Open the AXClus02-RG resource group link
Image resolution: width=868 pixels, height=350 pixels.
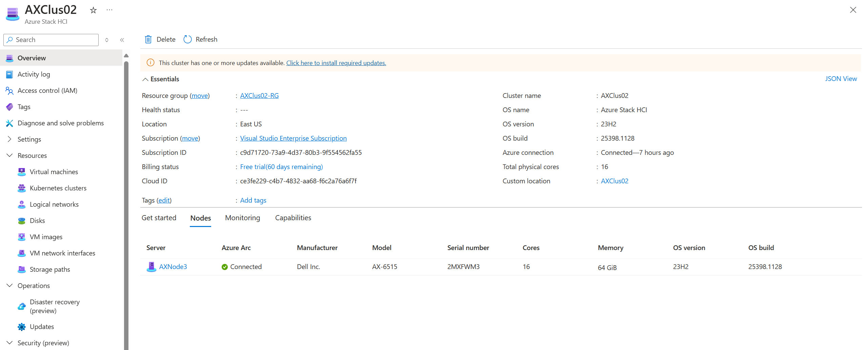259,96
